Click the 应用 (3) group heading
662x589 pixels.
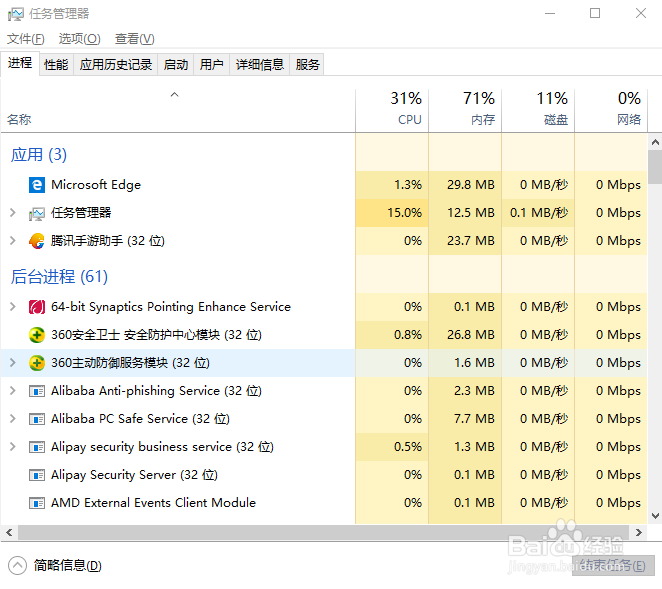point(39,155)
